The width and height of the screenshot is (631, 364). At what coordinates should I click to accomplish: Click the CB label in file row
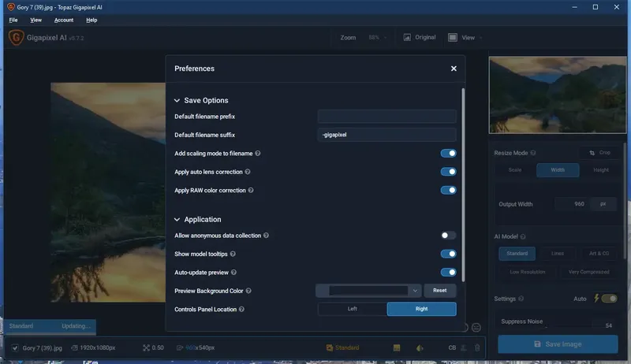point(452,348)
